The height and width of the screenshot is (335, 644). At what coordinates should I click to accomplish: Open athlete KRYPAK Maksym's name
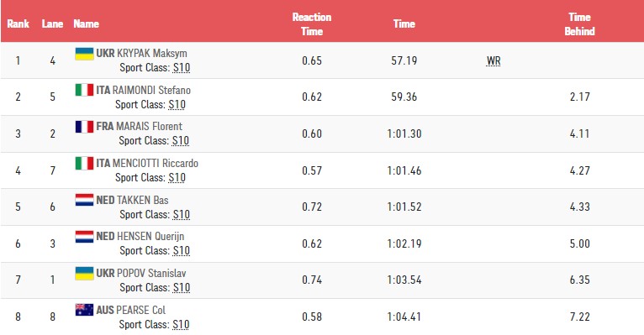point(152,53)
